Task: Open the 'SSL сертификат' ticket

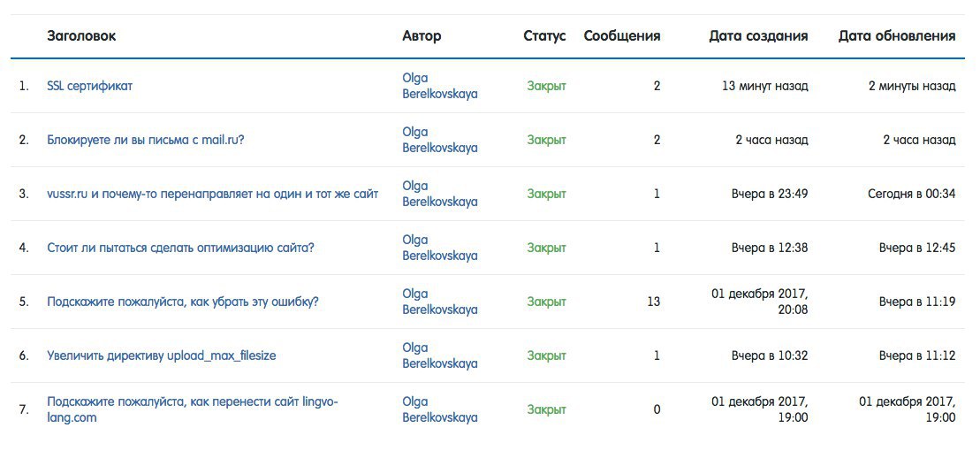Action: (89, 87)
